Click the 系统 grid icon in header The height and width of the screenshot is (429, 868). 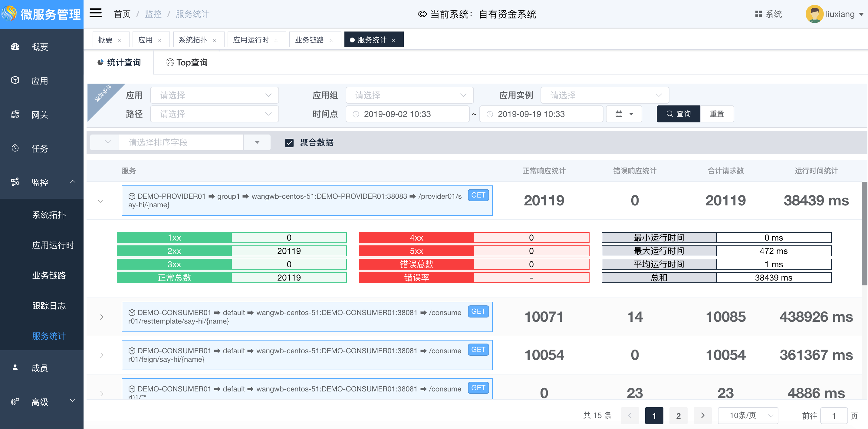tap(758, 14)
